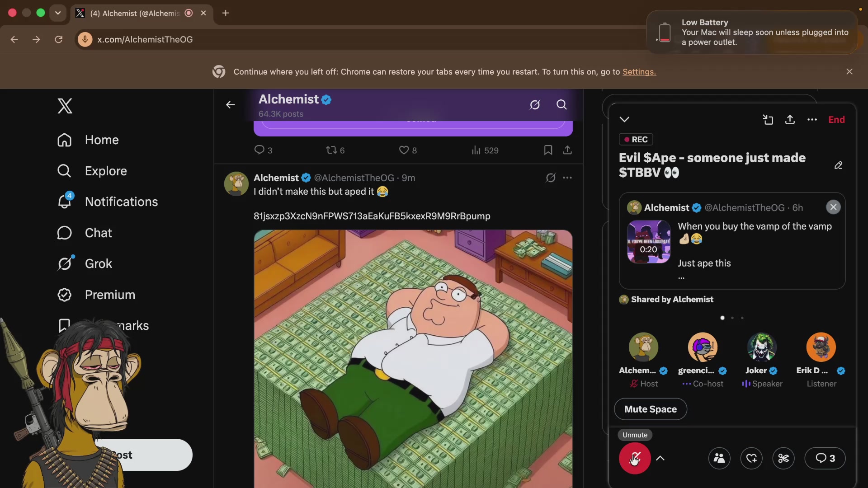Repost the post with 6 reposts
The image size is (868, 488).
click(x=335, y=150)
